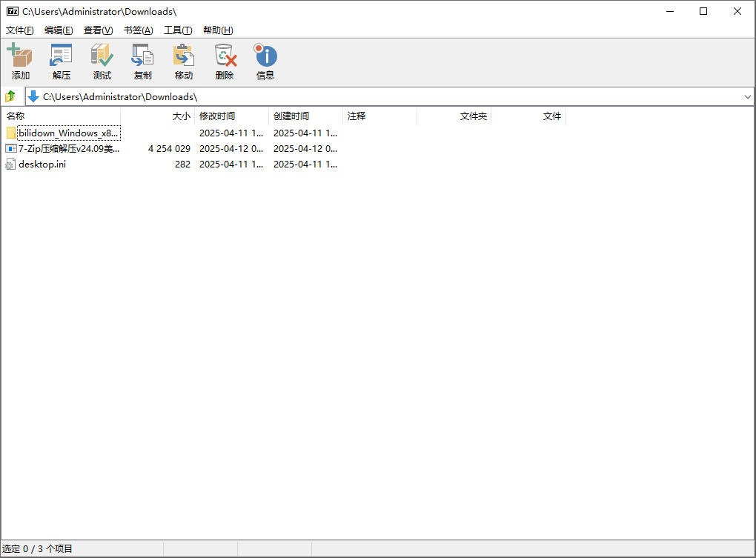Click the Move (移动) toolbar icon

183,62
